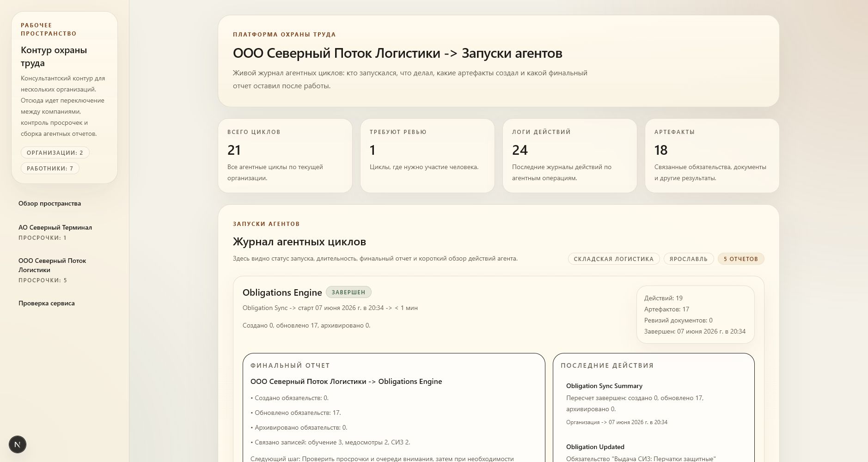Open the Всего циклов stat card

[x=285, y=156]
